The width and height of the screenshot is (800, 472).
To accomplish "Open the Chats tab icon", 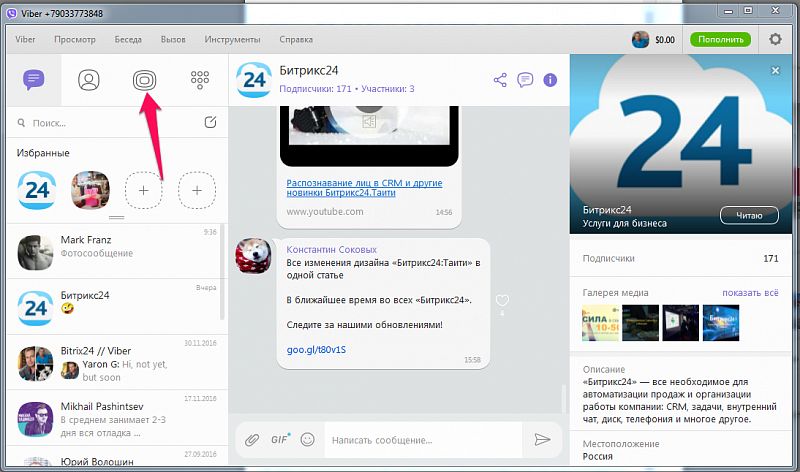I will [x=34, y=80].
